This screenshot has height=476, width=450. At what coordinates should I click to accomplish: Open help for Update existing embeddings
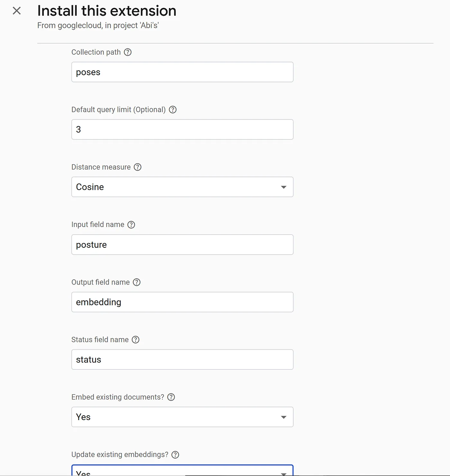tap(175, 454)
